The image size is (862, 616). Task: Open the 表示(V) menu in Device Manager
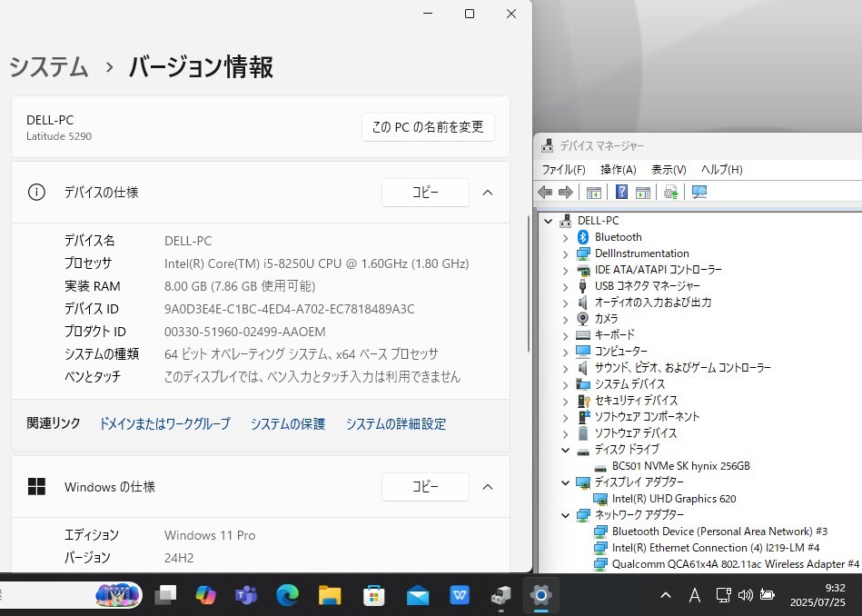(669, 169)
